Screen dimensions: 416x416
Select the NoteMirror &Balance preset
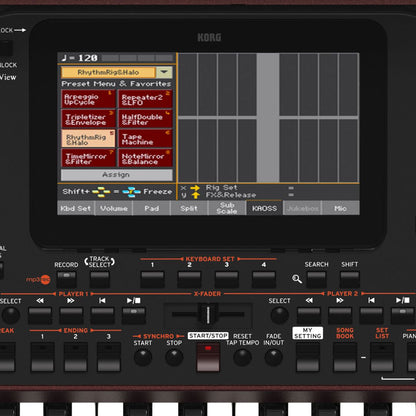[145, 158]
